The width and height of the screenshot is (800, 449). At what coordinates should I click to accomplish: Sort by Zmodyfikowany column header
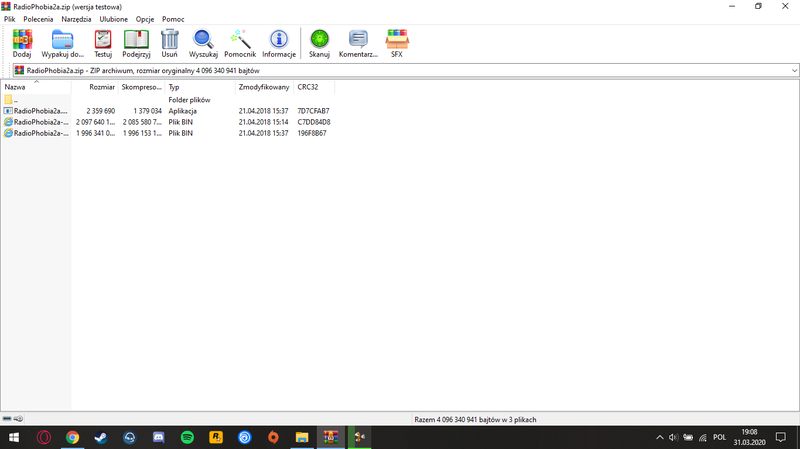click(264, 87)
